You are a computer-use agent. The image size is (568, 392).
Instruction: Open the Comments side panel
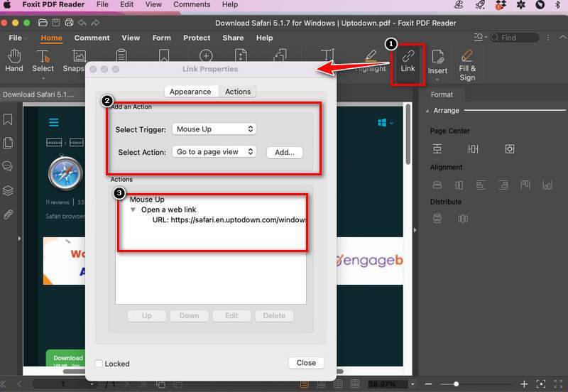tap(8, 166)
